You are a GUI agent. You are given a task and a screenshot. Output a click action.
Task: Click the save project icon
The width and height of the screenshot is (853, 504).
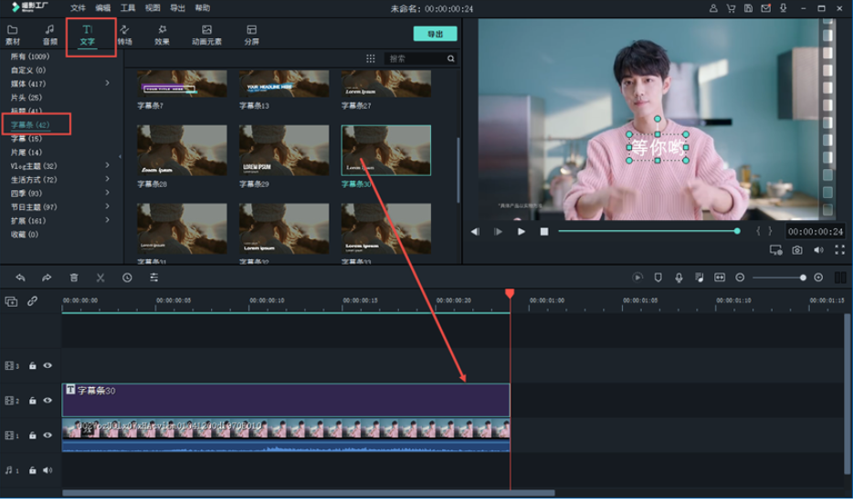point(748,8)
